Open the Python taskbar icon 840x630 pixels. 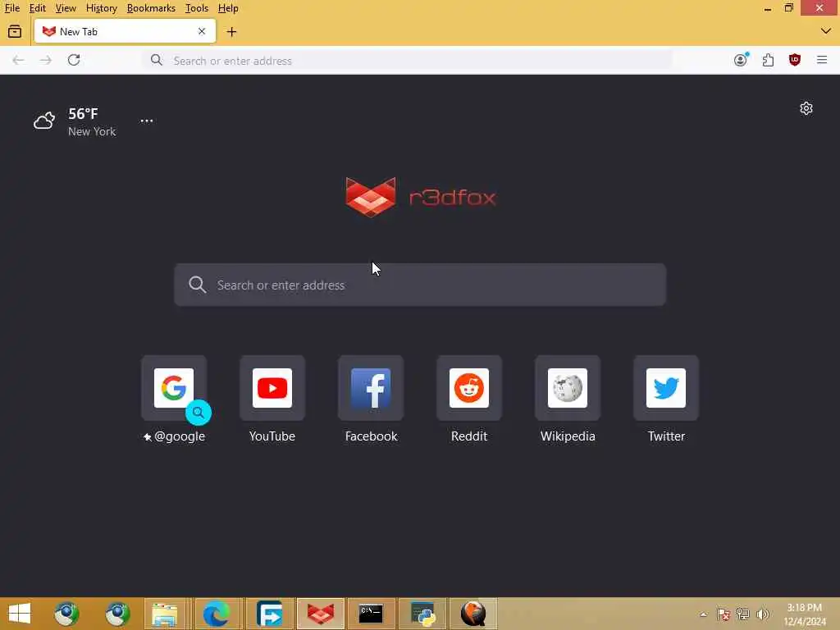422,614
